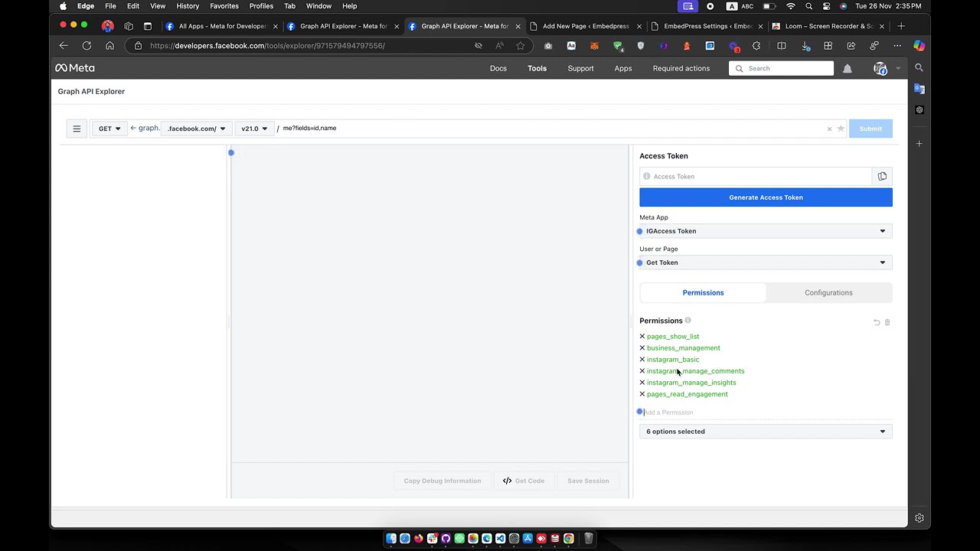Open Edge browser extensions puzzle icon
The width and height of the screenshot is (980, 551).
[x=756, y=46]
